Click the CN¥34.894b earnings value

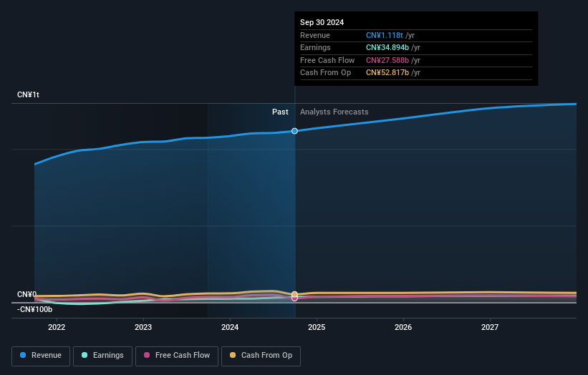[387, 47]
